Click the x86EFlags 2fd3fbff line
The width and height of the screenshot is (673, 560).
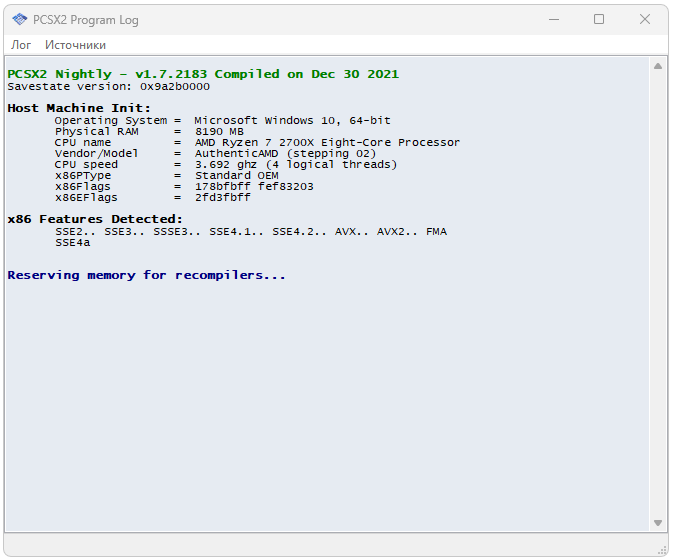click(153, 197)
